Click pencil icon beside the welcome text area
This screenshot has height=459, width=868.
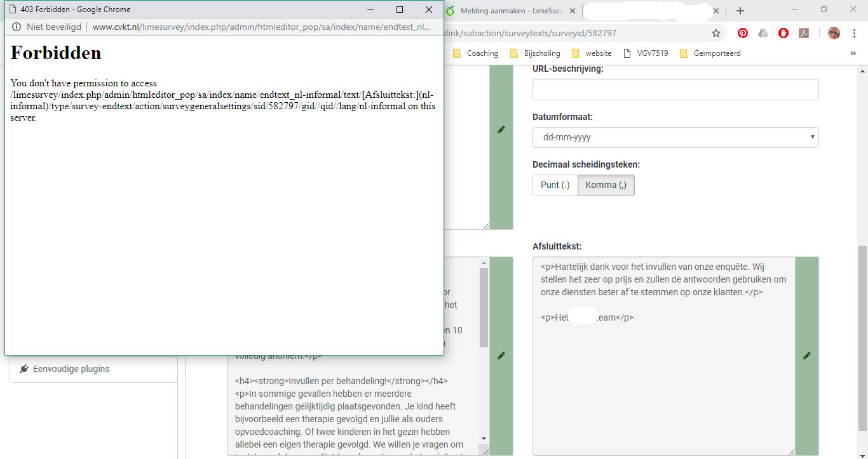point(501,356)
